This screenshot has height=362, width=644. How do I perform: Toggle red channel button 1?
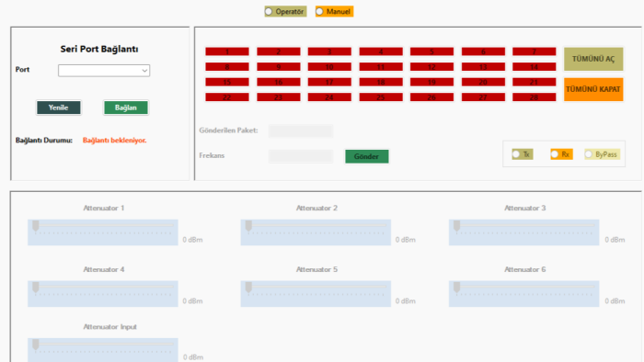[227, 51]
